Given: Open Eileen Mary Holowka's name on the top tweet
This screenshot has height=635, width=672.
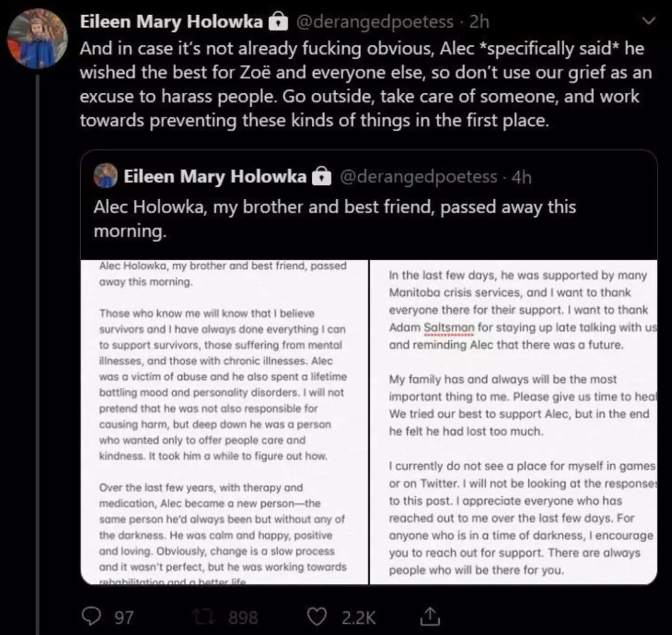Looking at the screenshot, I should coord(171,22).
